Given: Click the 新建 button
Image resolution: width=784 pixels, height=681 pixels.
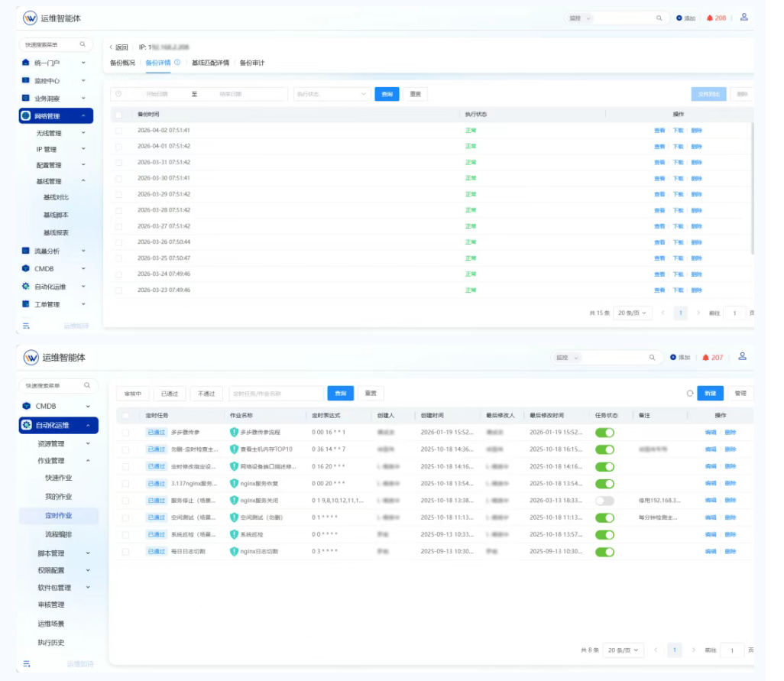Looking at the screenshot, I should (x=710, y=393).
